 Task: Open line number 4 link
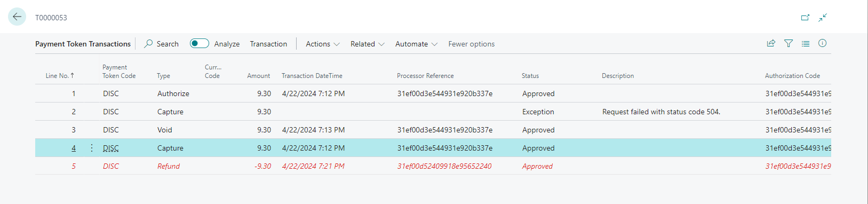coord(74,148)
